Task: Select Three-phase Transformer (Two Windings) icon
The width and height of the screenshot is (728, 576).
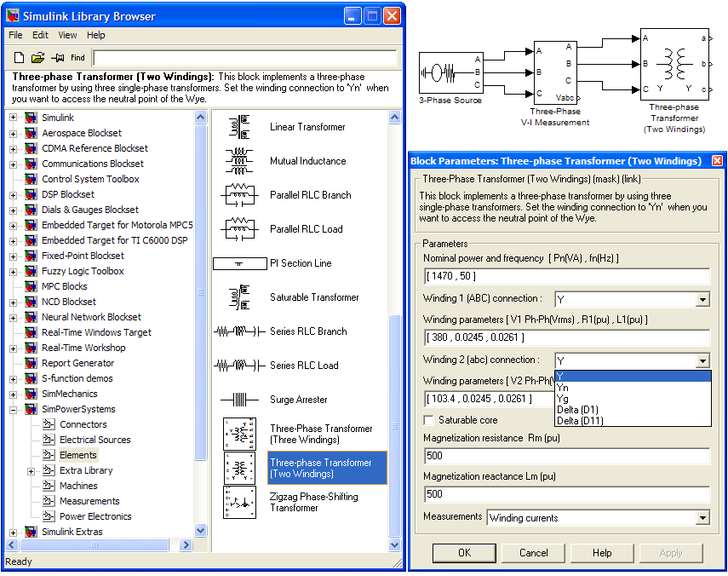Action: pyautogui.click(x=239, y=469)
